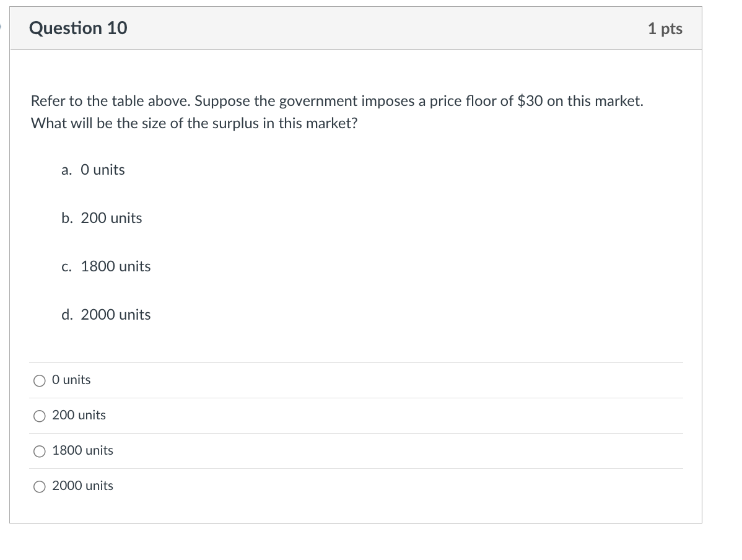The width and height of the screenshot is (742, 560).
Task: Click the Question 10 header
Action: pyautogui.click(x=78, y=28)
